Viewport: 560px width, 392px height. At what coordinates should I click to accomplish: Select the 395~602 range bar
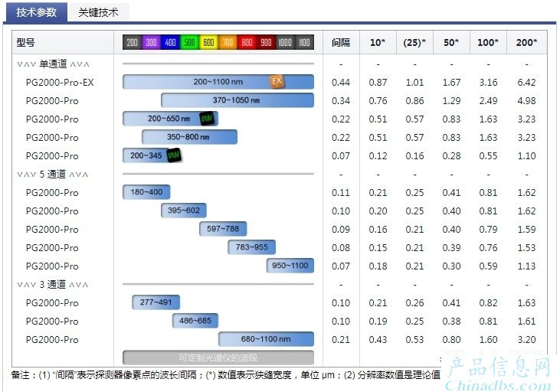coord(184,211)
